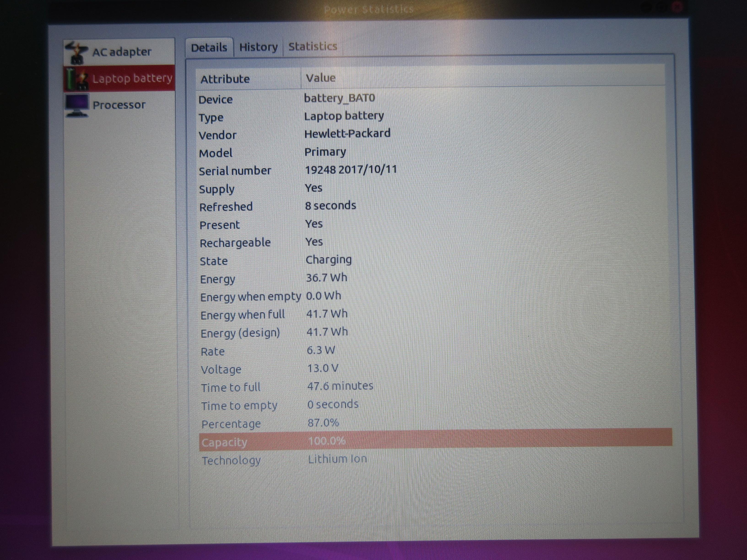The image size is (747, 560).
Task: Click the Energy attribute label
Action: click(217, 280)
